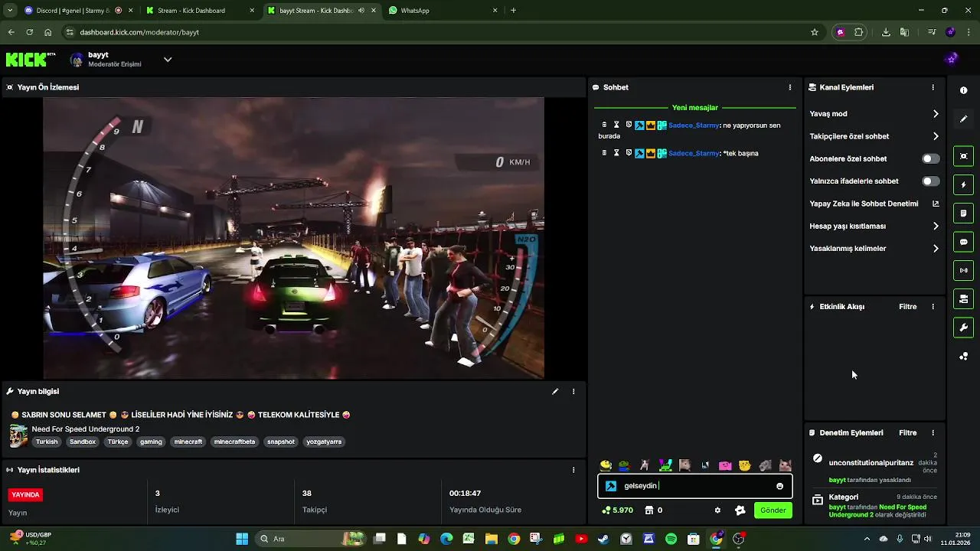Image resolution: width=980 pixels, height=551 pixels.
Task: Open Yayın bilgisi three-dot menu
Action: [x=573, y=391]
